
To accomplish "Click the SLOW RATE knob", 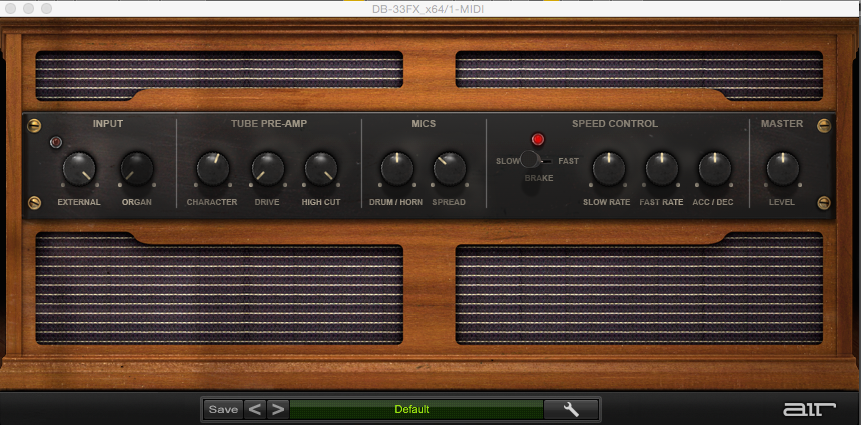I will click(608, 169).
